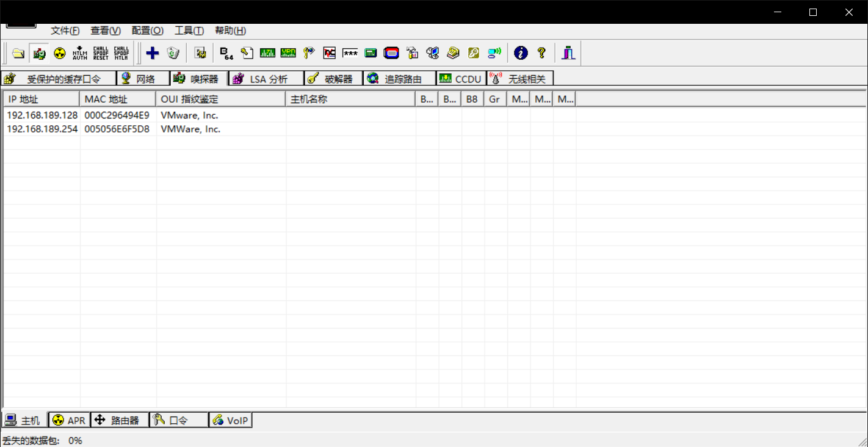Open the Configure gear toolbar icon
868x447 pixels.
pos(200,53)
